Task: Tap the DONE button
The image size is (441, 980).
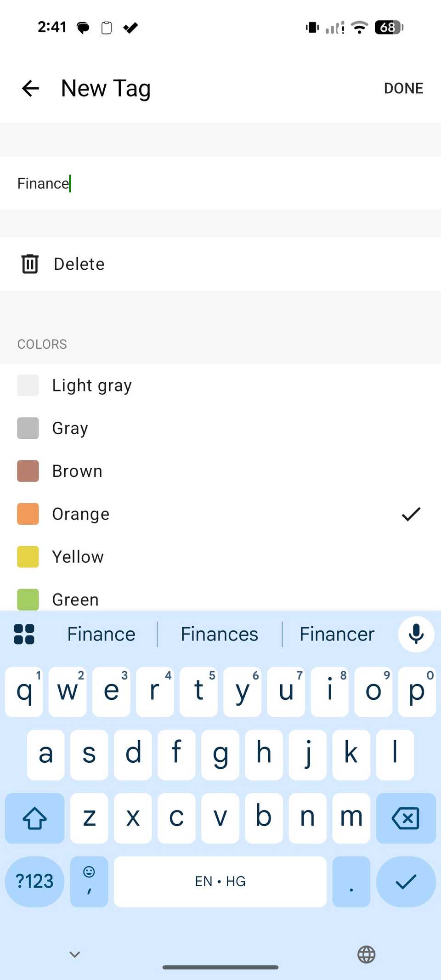Action: coord(403,88)
